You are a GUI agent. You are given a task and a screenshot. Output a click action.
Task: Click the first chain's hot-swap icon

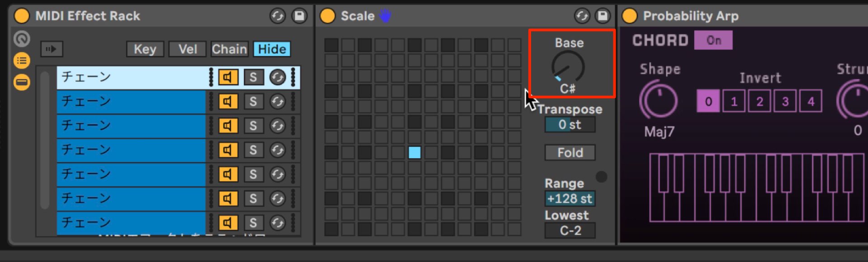(277, 77)
